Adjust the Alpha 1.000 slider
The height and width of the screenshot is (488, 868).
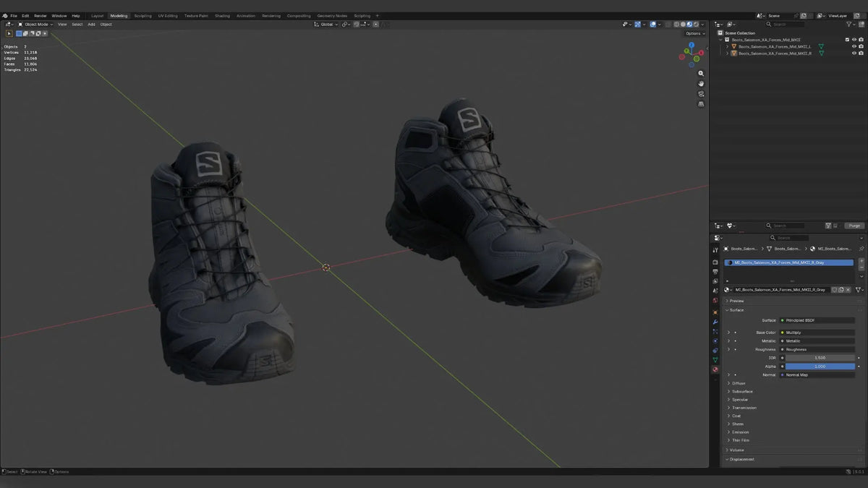click(x=820, y=367)
